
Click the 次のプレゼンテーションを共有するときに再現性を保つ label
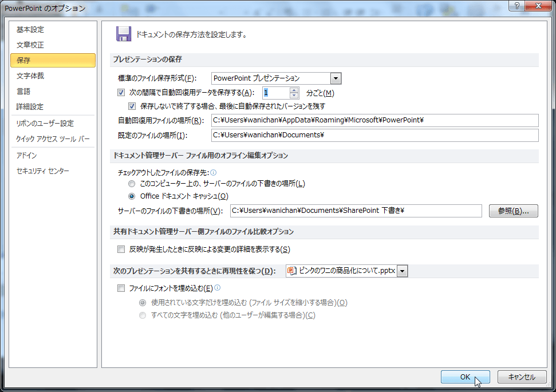coord(194,271)
